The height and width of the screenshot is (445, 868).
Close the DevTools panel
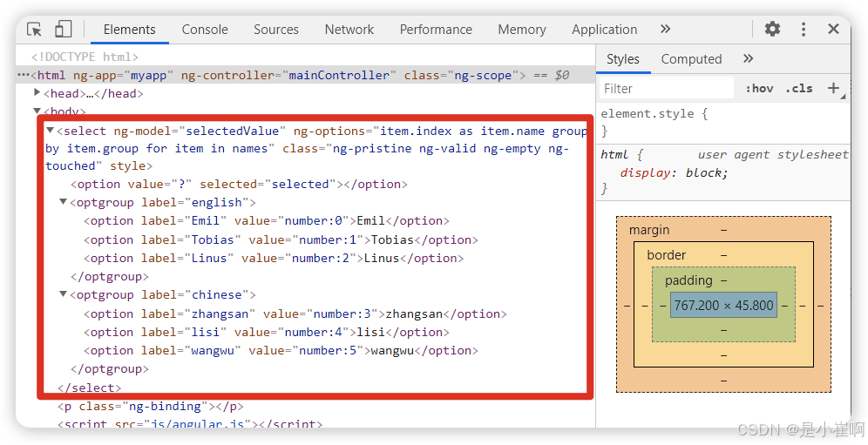click(x=833, y=29)
